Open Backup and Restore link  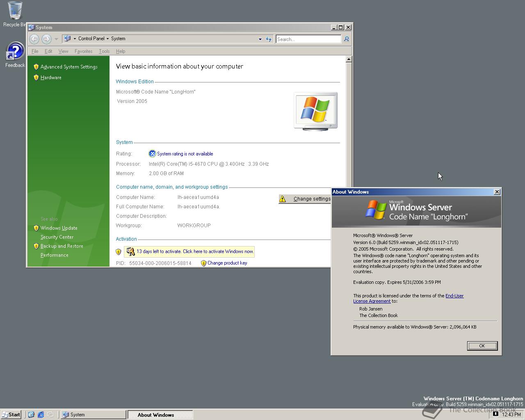(x=62, y=246)
